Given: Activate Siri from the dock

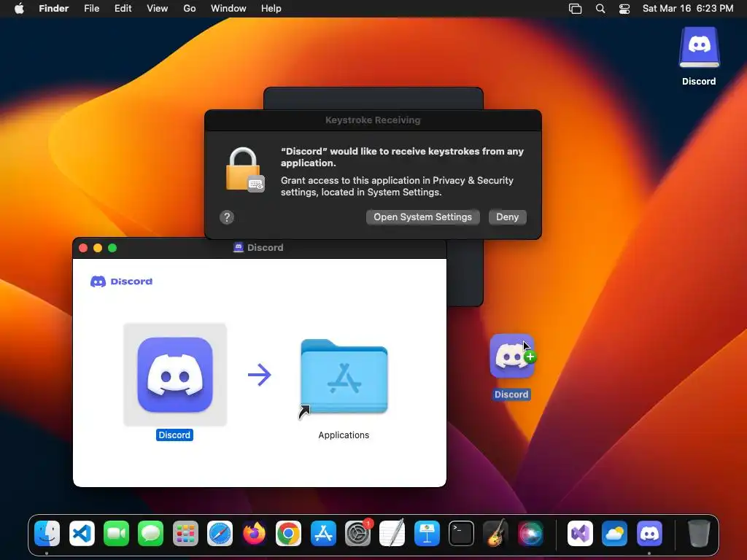Looking at the screenshot, I should pyautogui.click(x=530, y=533).
